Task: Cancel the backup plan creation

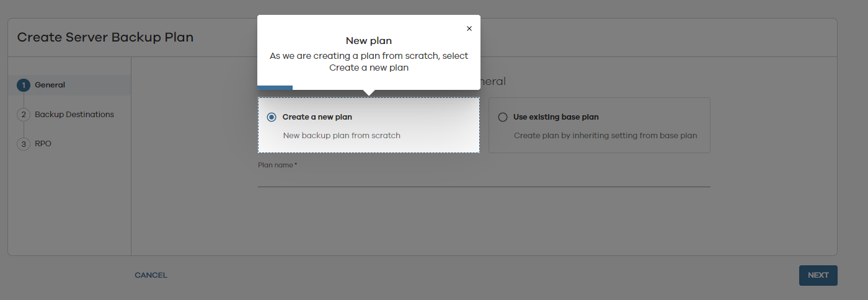Action: click(x=151, y=275)
